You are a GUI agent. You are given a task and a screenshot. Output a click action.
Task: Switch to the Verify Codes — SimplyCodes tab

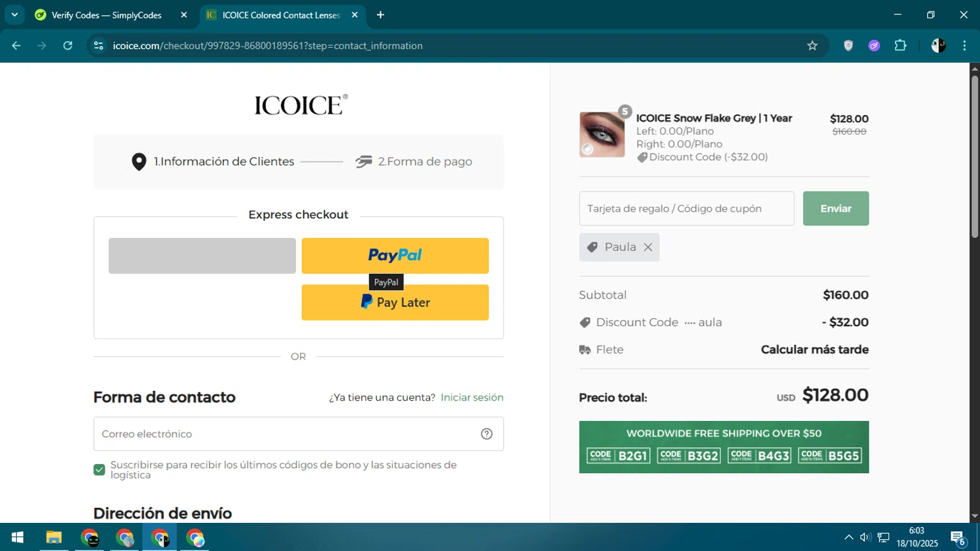click(x=106, y=15)
